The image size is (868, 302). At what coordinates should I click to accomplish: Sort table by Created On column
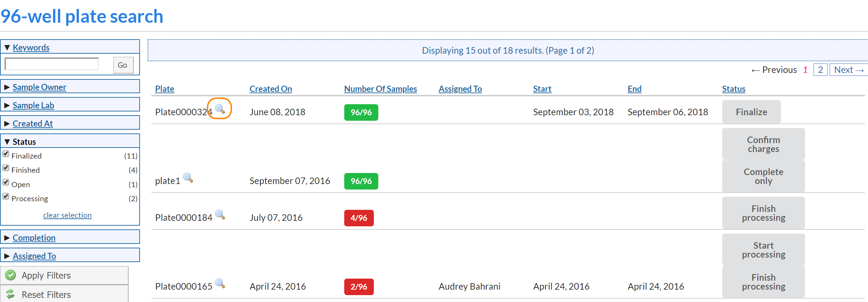(x=271, y=89)
